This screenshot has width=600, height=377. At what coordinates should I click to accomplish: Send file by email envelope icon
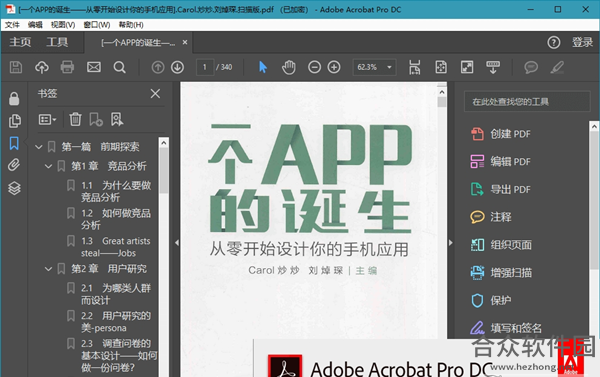pos(94,67)
